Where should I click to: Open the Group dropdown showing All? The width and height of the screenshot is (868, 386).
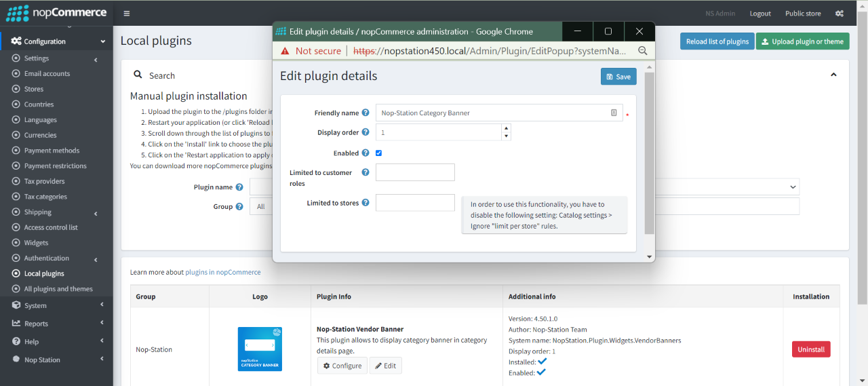pos(261,206)
